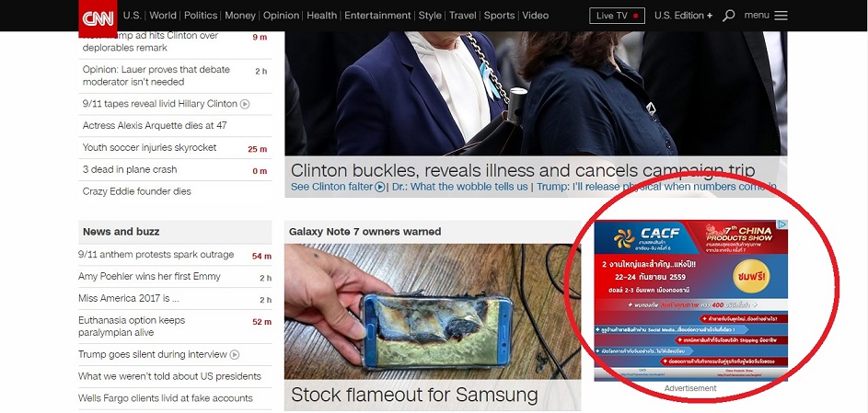Expand the U.S. Edition selector
Screen dimensions: 868x413
[x=683, y=16]
